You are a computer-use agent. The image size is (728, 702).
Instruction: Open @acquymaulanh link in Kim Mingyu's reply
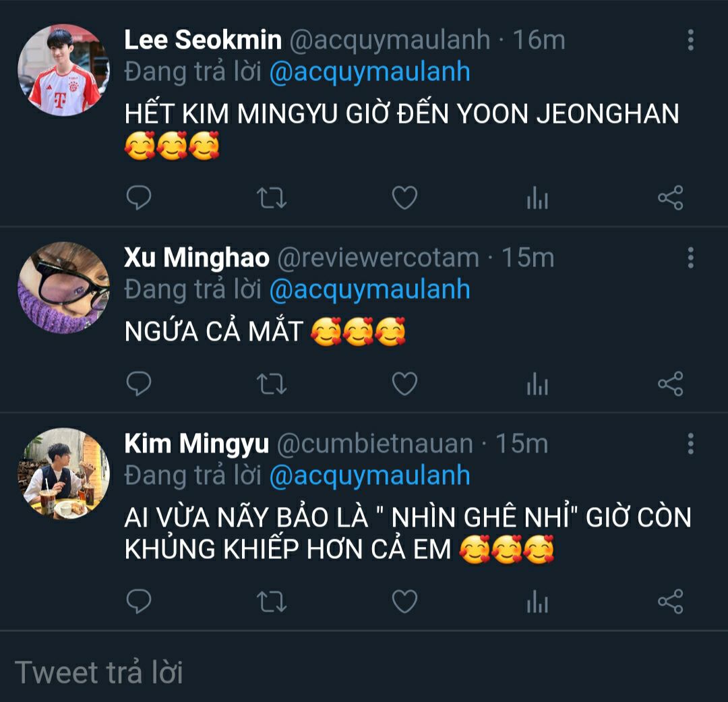coord(369,475)
